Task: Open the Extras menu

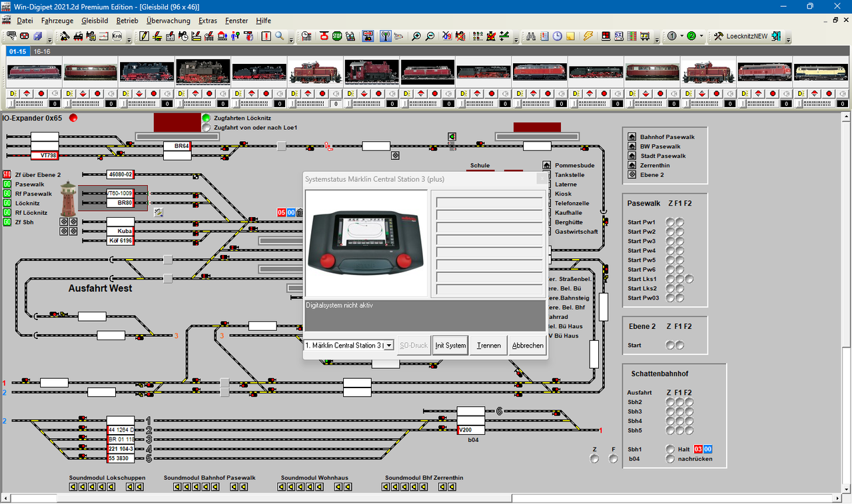Action: [208, 21]
